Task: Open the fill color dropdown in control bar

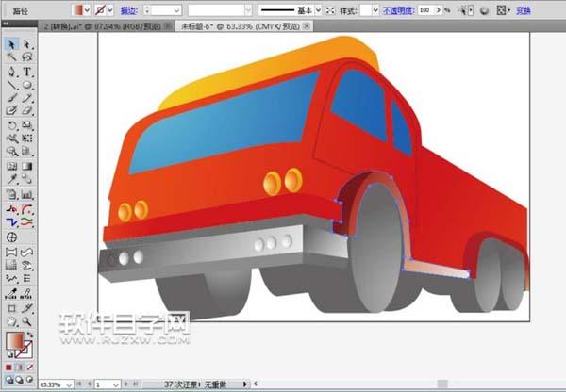Action: [87, 10]
